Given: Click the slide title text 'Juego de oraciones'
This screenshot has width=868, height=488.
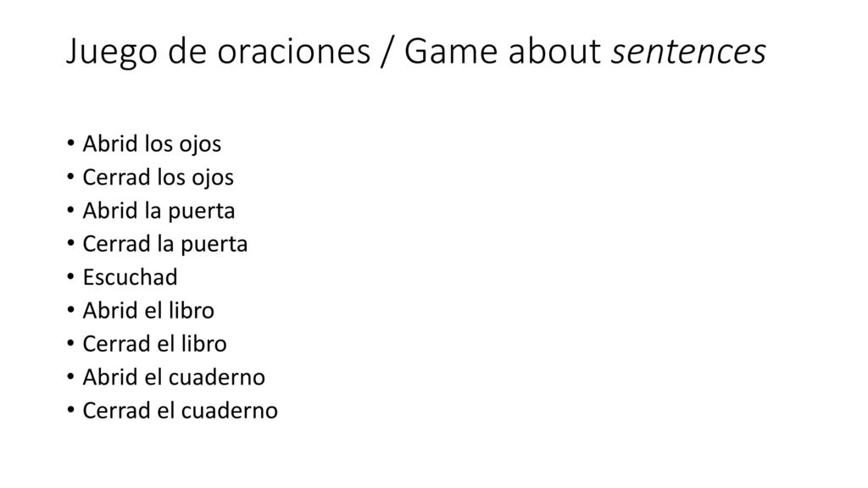Looking at the screenshot, I should pos(218,52).
